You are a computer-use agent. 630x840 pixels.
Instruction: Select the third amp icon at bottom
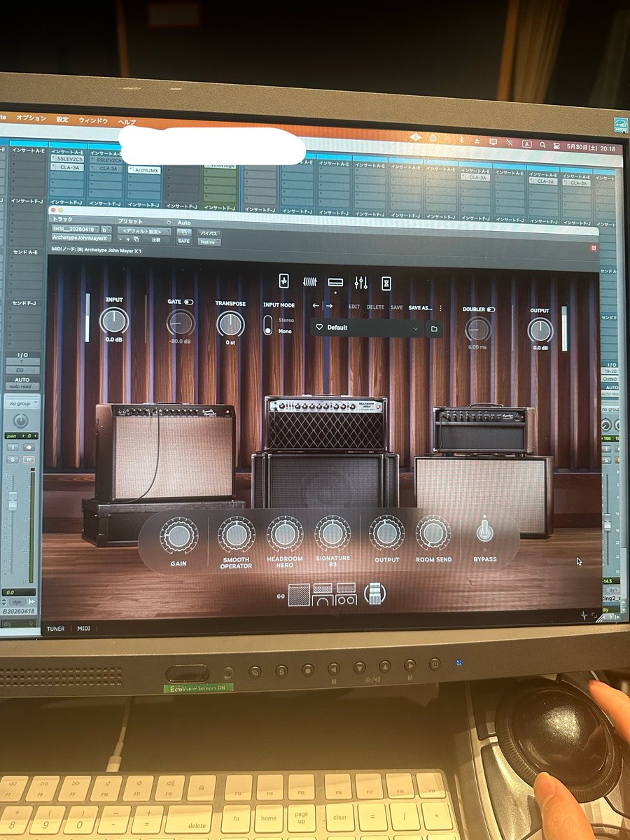[x=346, y=596]
